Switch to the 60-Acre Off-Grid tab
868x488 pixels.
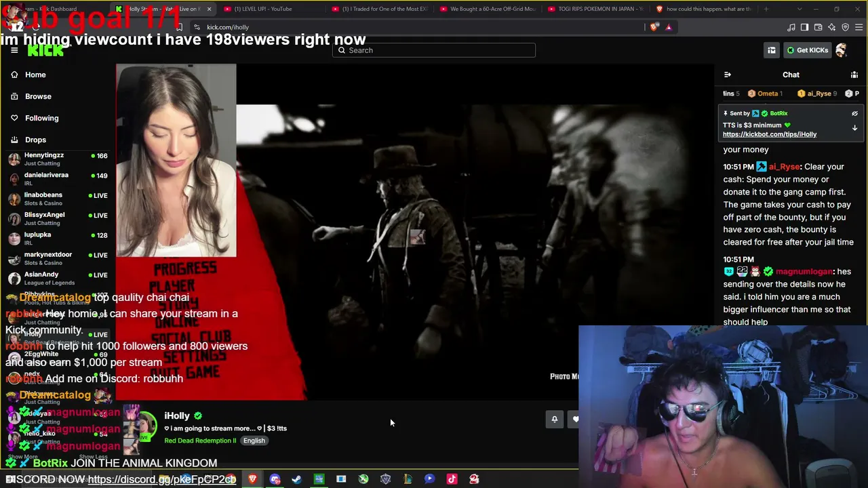pyautogui.click(x=487, y=9)
